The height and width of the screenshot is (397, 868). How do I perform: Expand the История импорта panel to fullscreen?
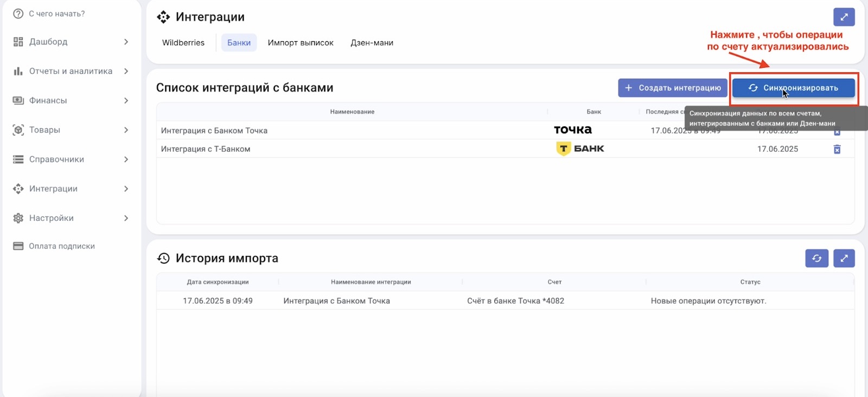(x=844, y=259)
